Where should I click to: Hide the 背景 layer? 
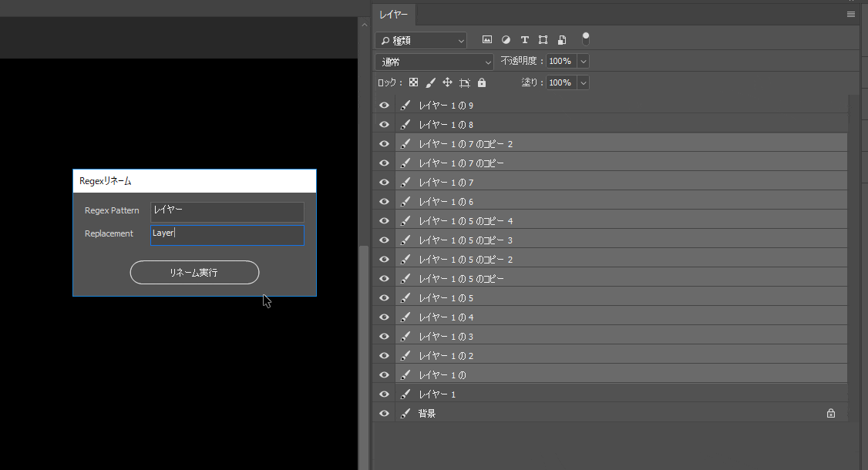pyautogui.click(x=384, y=412)
